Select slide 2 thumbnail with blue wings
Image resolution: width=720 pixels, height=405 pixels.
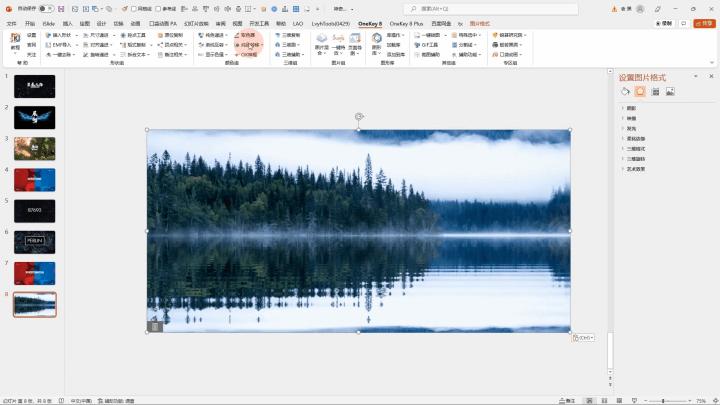(x=34, y=117)
